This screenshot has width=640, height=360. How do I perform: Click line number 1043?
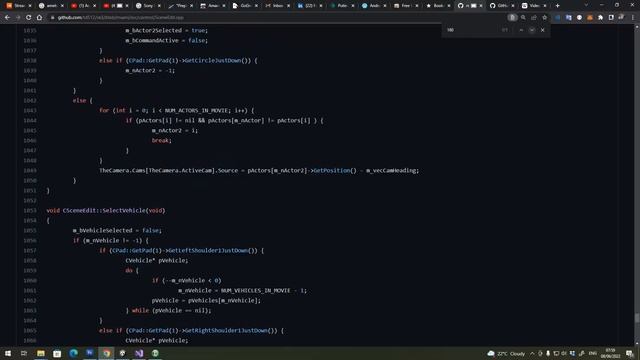click(30, 111)
